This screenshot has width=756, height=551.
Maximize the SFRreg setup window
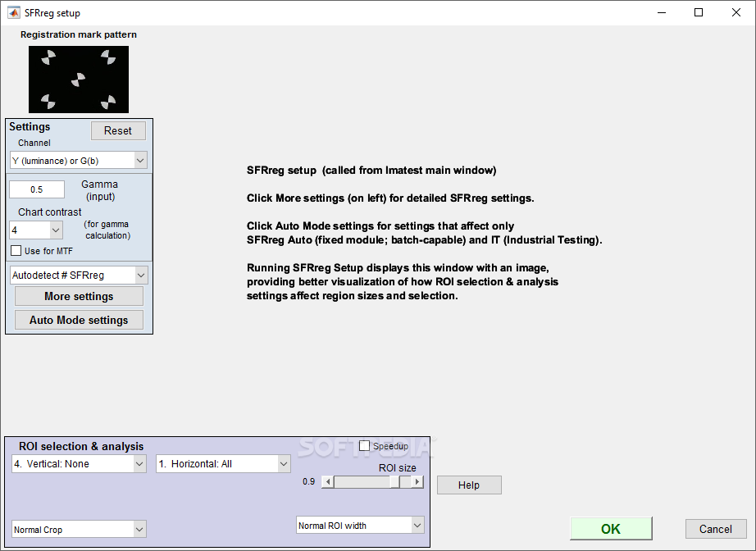(x=699, y=12)
